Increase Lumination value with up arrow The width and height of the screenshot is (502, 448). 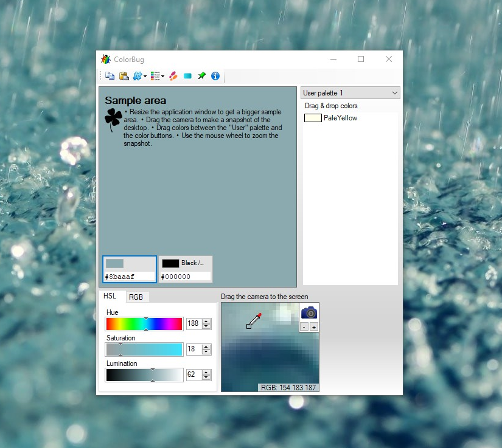206,373
